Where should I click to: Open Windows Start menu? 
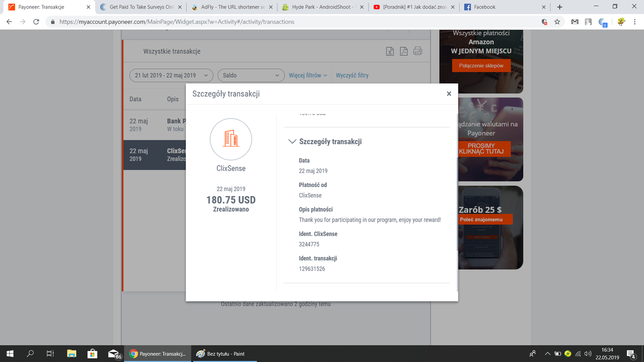pyautogui.click(x=10, y=353)
